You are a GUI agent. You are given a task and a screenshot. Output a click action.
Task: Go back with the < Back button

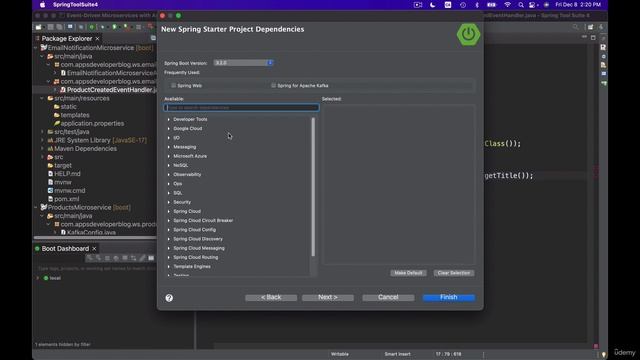(x=271, y=297)
